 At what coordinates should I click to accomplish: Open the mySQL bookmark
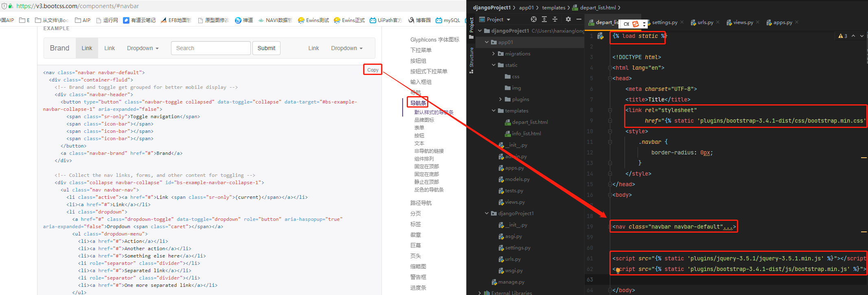click(448, 20)
